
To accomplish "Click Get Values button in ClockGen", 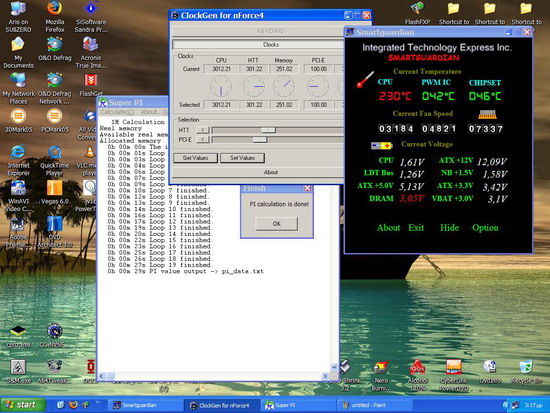I will [x=195, y=158].
